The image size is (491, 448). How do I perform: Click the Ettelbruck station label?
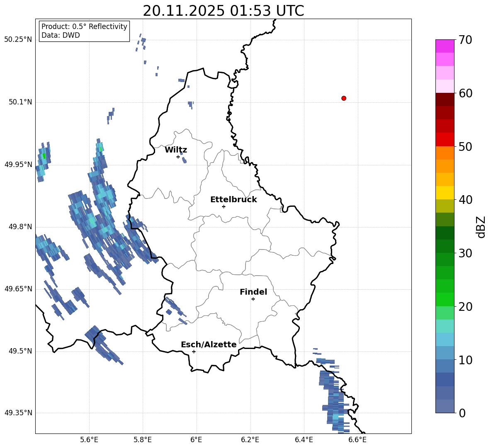coord(233,200)
